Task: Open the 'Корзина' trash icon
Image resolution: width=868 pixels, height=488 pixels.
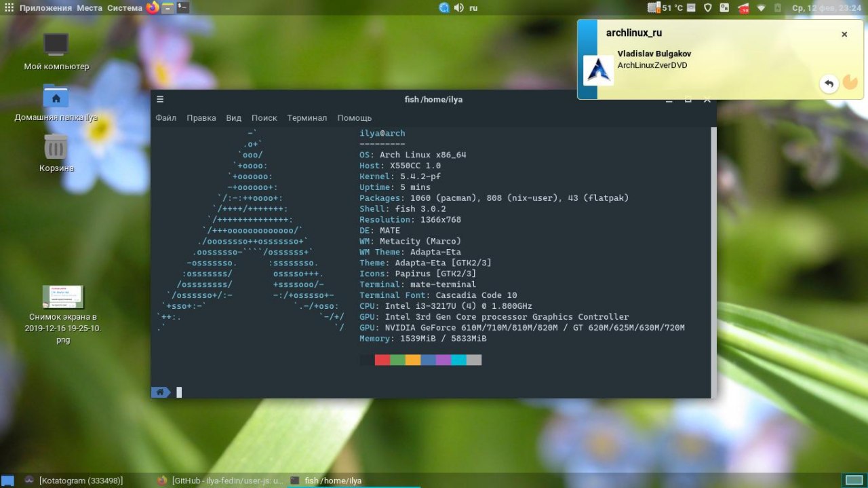Action: 56,153
